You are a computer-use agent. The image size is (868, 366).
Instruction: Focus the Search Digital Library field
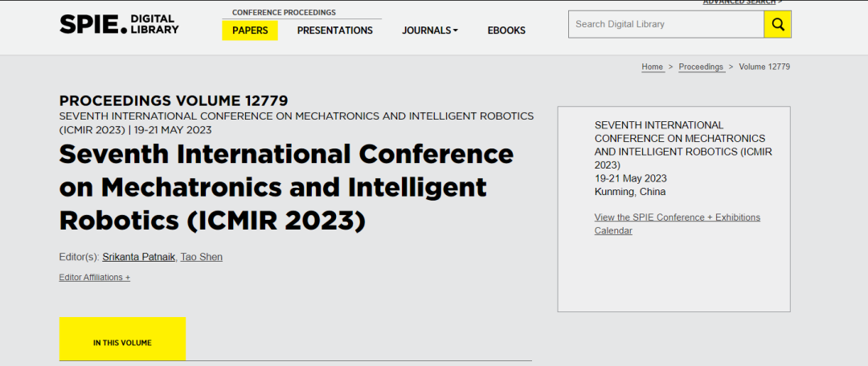point(666,24)
